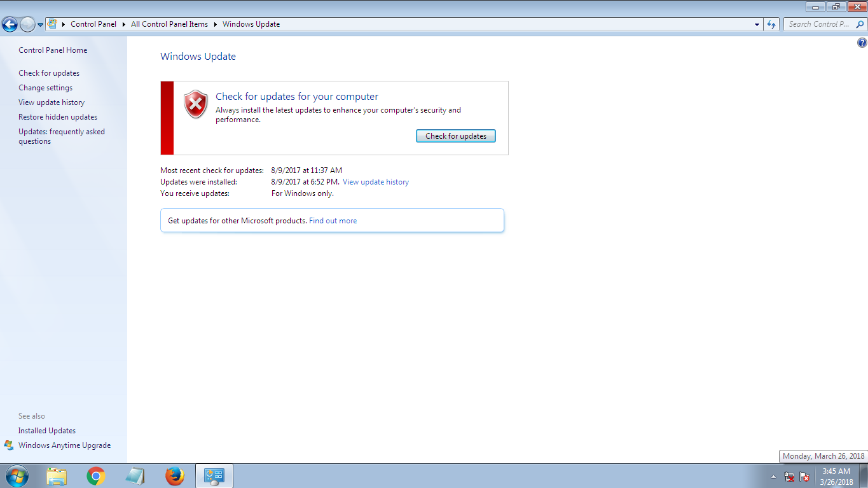
Task: Open Updates: frequently asked questions link
Action: 62,136
